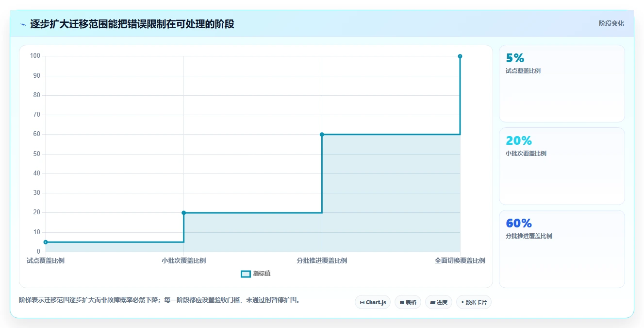Screen dimensions: 644x328
Task: Click the 试点覆盖比例 x-axis label
Action: point(46,260)
